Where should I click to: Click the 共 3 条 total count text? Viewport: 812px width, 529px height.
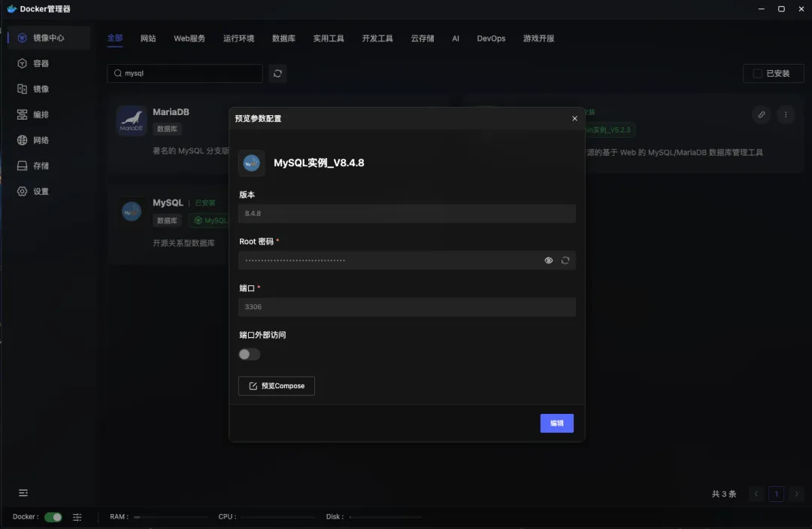(724, 494)
